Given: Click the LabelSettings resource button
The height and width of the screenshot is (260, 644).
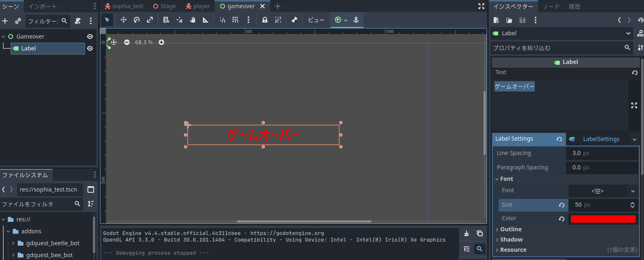Looking at the screenshot, I should click(598, 139).
